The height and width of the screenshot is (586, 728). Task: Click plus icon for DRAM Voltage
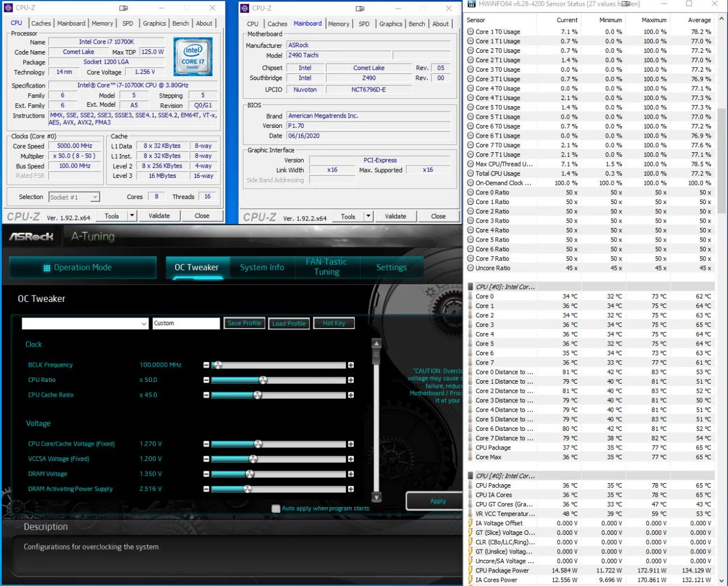coord(351,474)
